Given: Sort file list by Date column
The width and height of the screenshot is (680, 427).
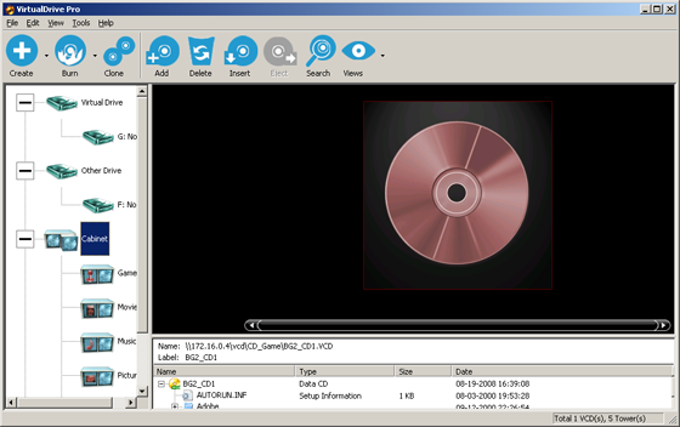Looking at the screenshot, I should click(562, 372).
